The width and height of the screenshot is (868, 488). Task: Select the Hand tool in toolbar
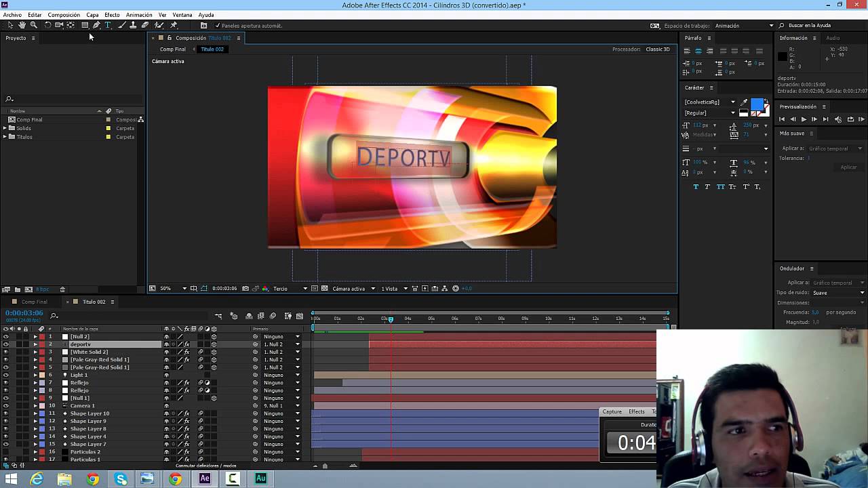point(22,25)
